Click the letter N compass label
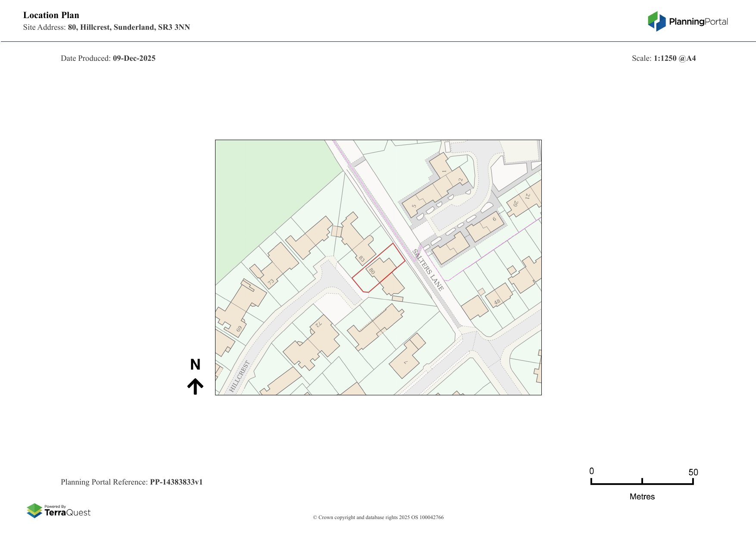The width and height of the screenshot is (756, 535). pos(195,365)
